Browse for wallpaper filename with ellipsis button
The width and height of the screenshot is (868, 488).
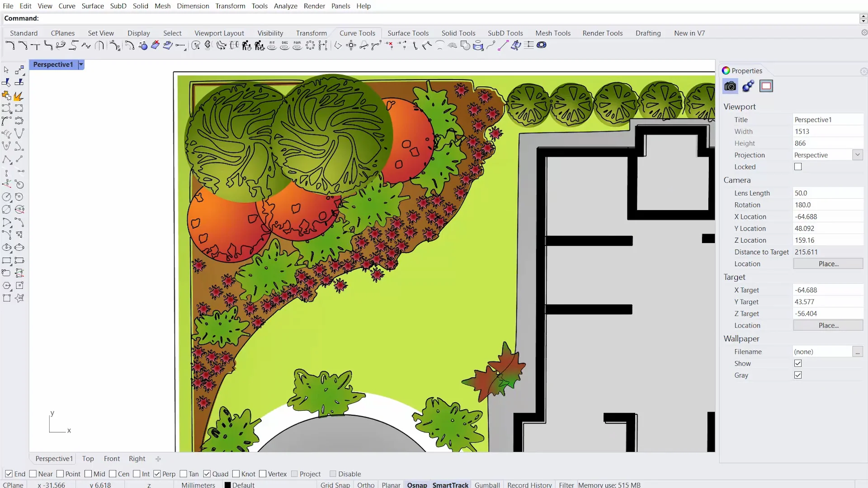pos(857,352)
